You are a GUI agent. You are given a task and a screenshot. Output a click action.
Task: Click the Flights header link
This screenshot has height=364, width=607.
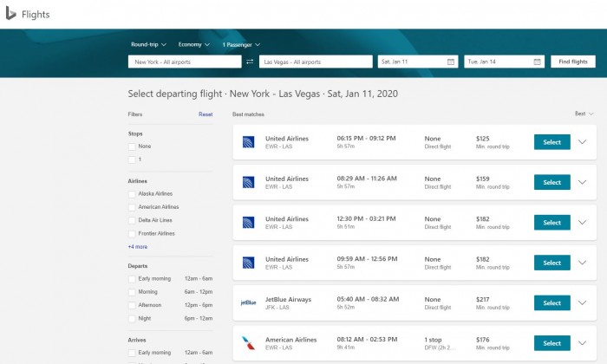[x=36, y=15]
